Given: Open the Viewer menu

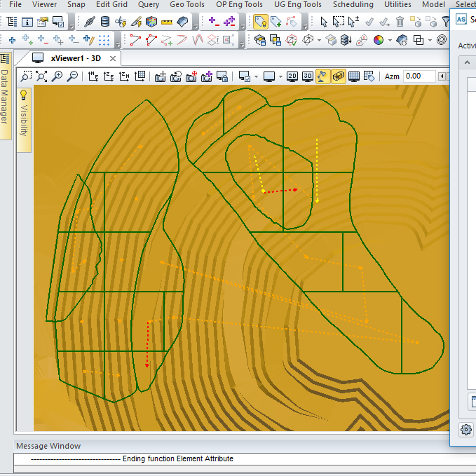Looking at the screenshot, I should click(x=44, y=4).
